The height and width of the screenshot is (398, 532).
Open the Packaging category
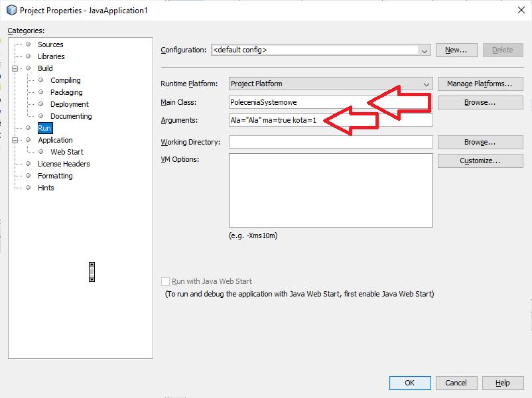66,92
